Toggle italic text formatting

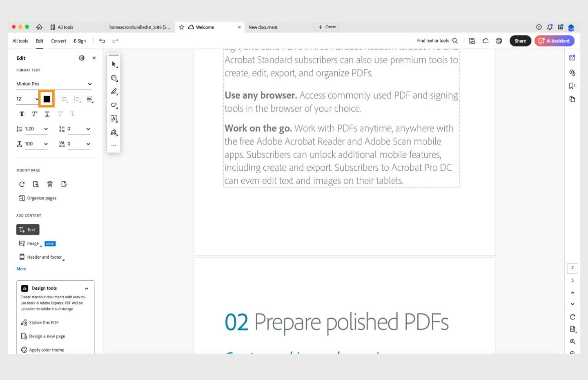34,114
